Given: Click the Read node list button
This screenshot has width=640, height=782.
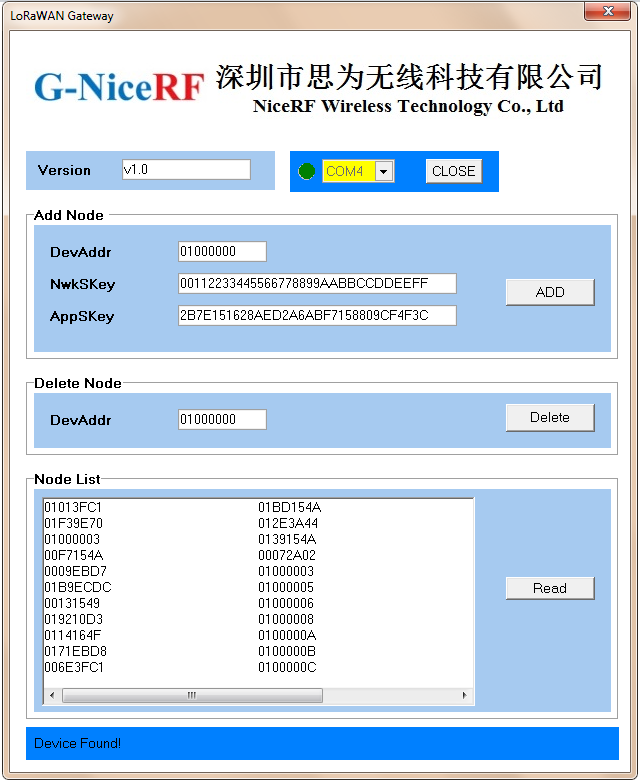Looking at the screenshot, I should (x=550, y=588).
